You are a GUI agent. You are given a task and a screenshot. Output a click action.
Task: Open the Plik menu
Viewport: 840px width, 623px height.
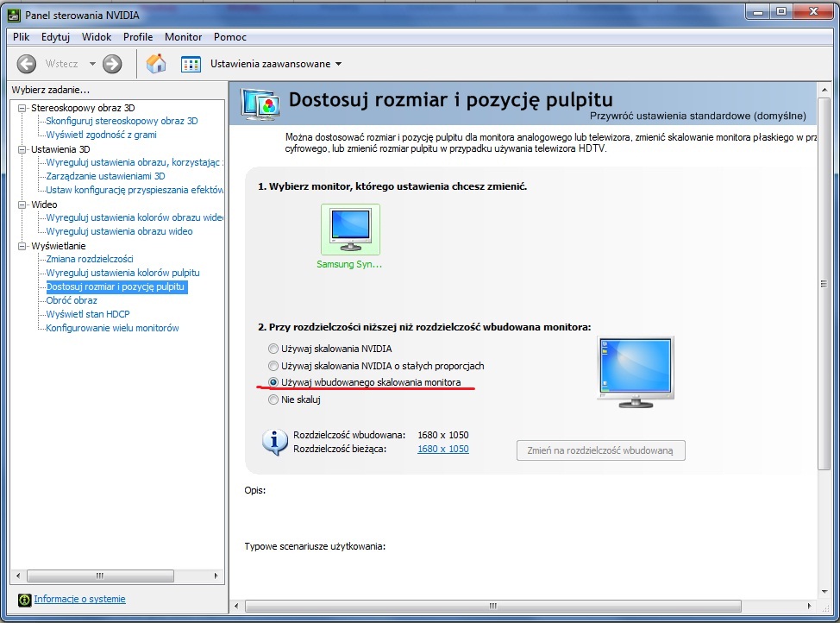(22, 37)
